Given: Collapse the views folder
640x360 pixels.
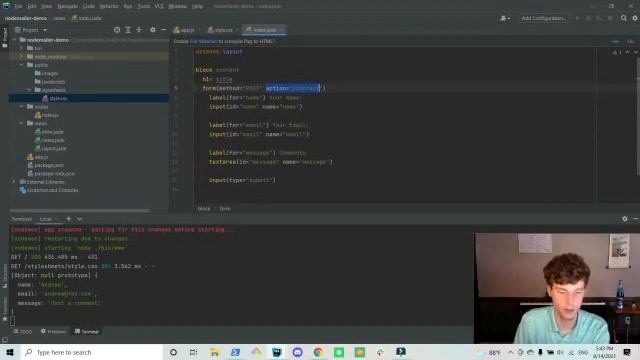Looking at the screenshot, I should [x=22, y=123].
